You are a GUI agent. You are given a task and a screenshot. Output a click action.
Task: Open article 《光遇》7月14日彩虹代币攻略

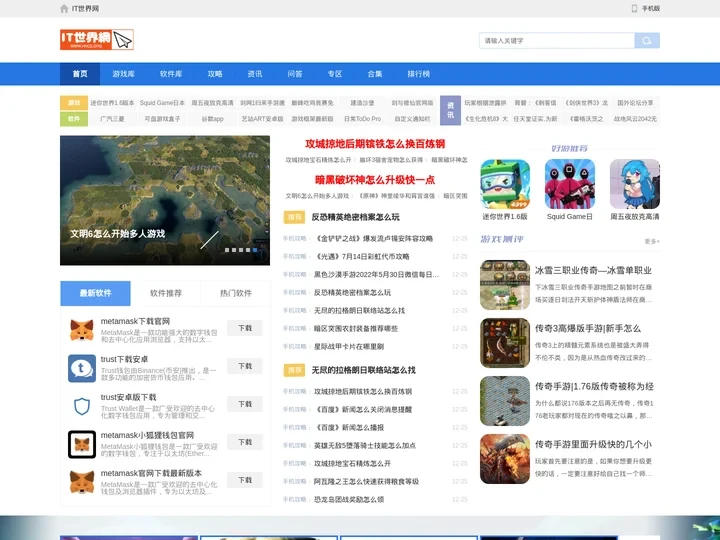[361, 257]
